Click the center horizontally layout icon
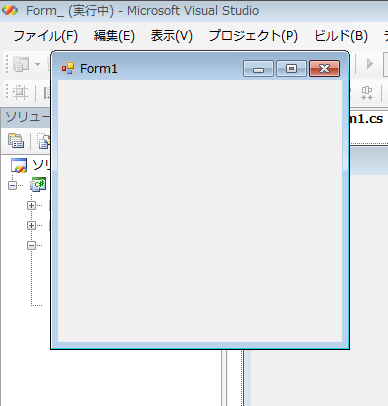 367,93
